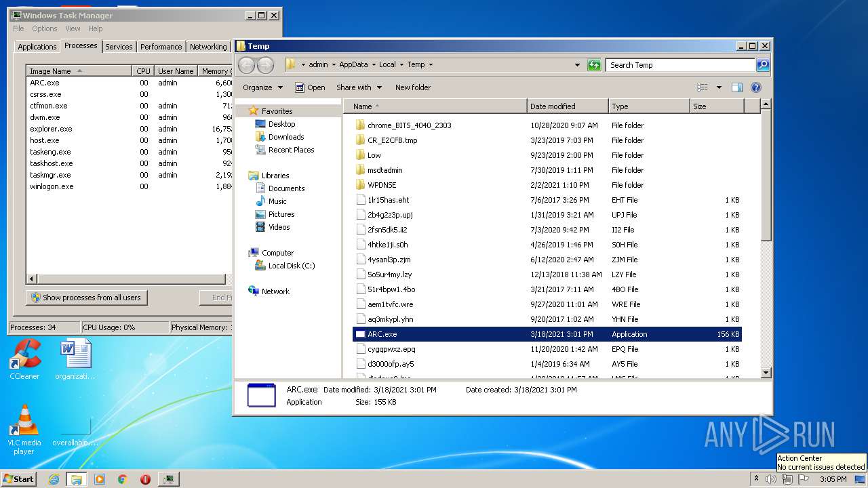The height and width of the screenshot is (488, 868).
Task: Select explorer.exe process row
Action: coord(129,129)
